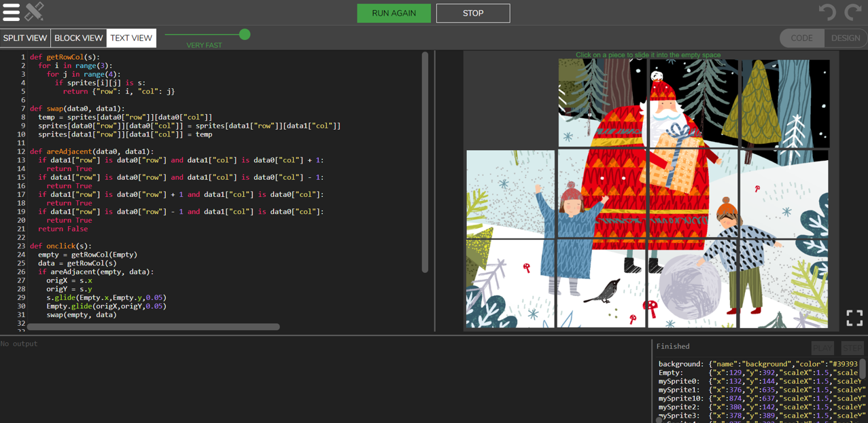Click the Play debugger button
868x423 pixels.
tap(822, 348)
